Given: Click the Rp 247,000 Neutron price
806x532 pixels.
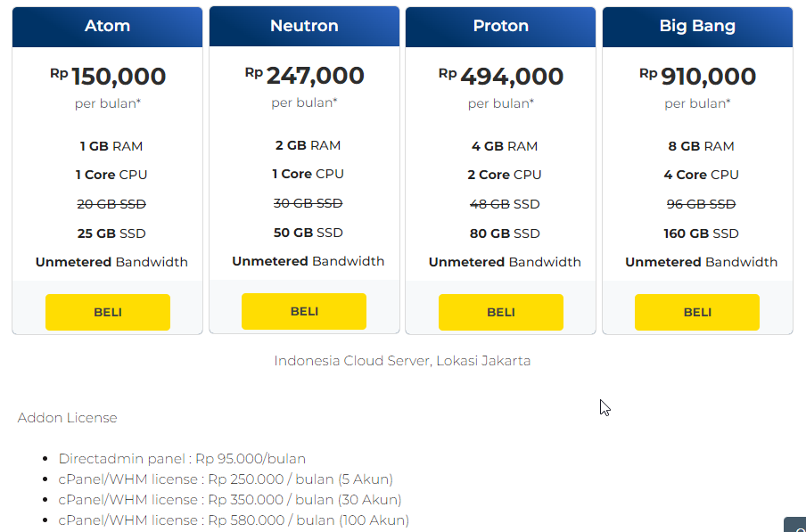Looking at the screenshot, I should click(x=304, y=76).
